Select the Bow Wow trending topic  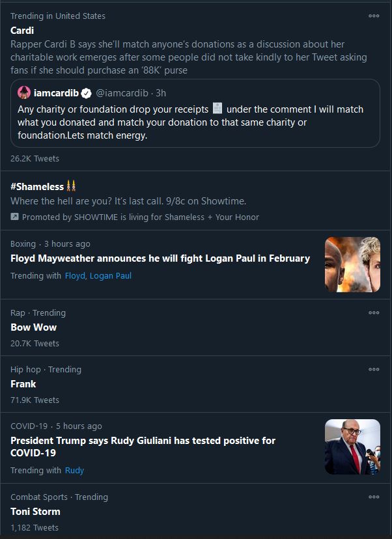pos(33,327)
